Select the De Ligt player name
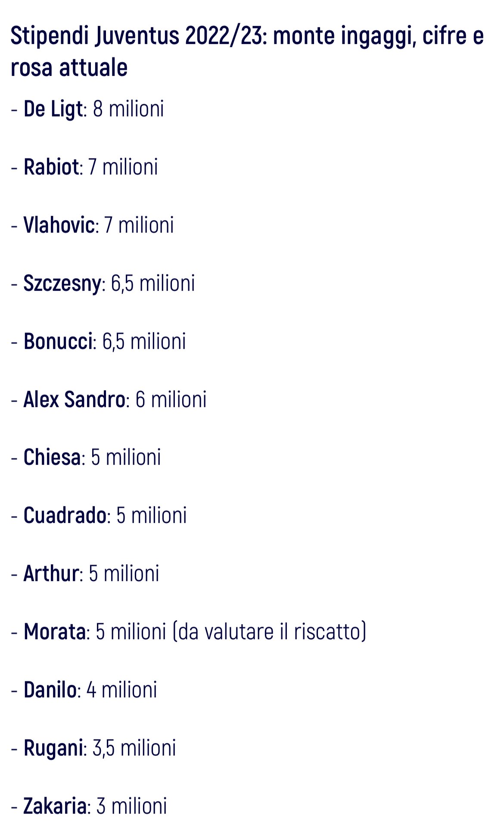Screen dimensions: 504x833 pos(53,109)
